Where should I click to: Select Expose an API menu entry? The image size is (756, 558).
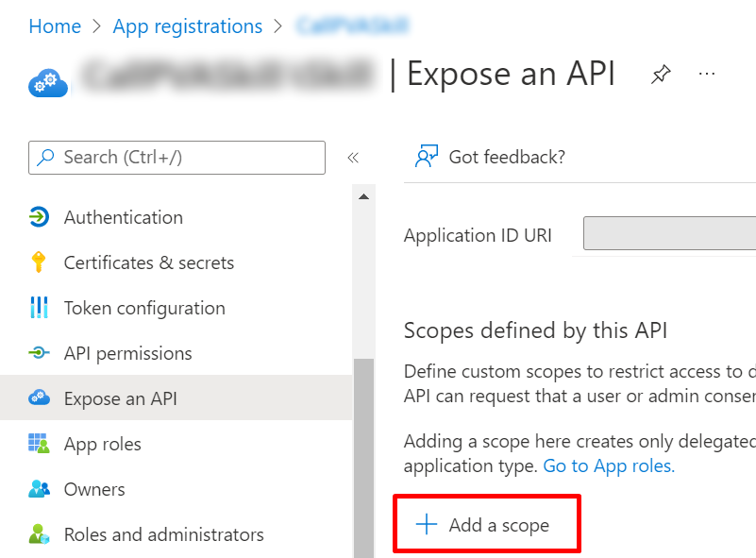coord(124,398)
